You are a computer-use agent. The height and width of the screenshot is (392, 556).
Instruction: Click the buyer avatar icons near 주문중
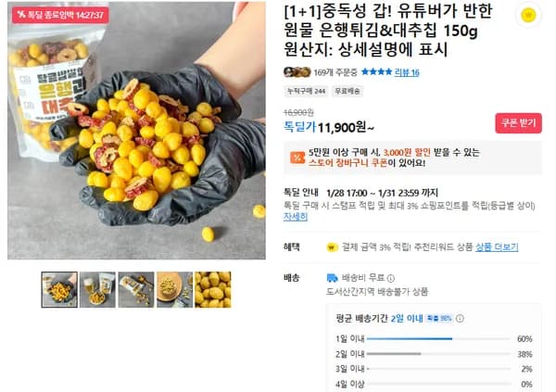[297, 72]
